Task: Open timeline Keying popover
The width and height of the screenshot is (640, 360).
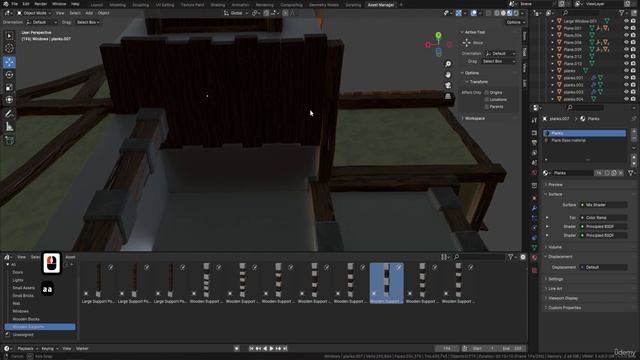Action: coord(49,349)
